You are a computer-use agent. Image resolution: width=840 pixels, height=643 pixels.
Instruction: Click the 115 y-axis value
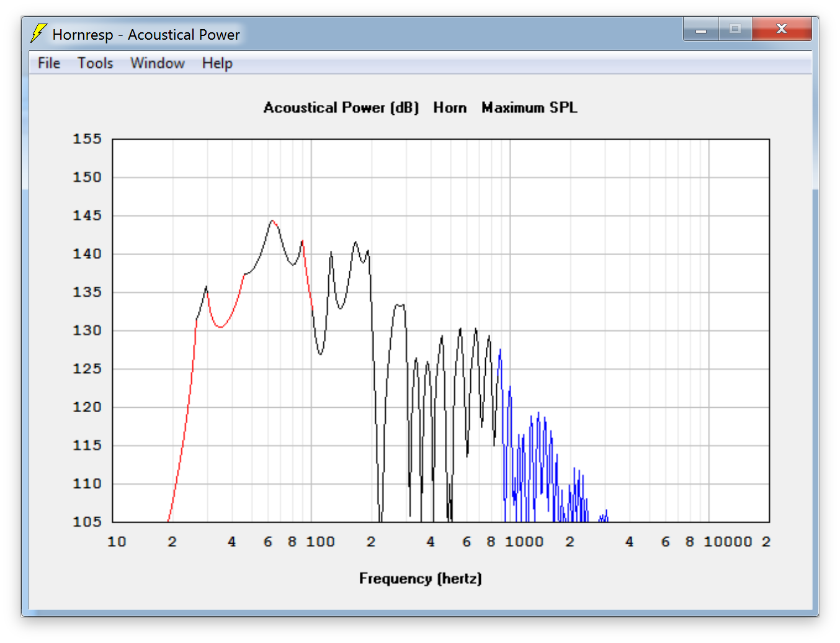[87, 445]
